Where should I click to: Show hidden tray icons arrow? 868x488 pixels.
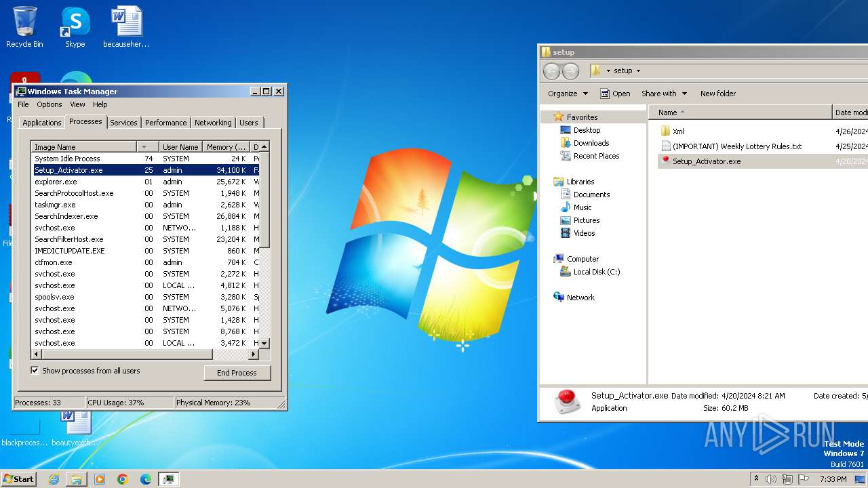coord(756,479)
